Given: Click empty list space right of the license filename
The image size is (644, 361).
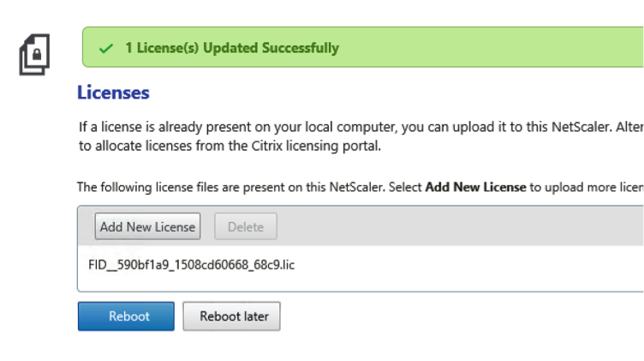Looking at the screenshot, I should click(471, 264).
